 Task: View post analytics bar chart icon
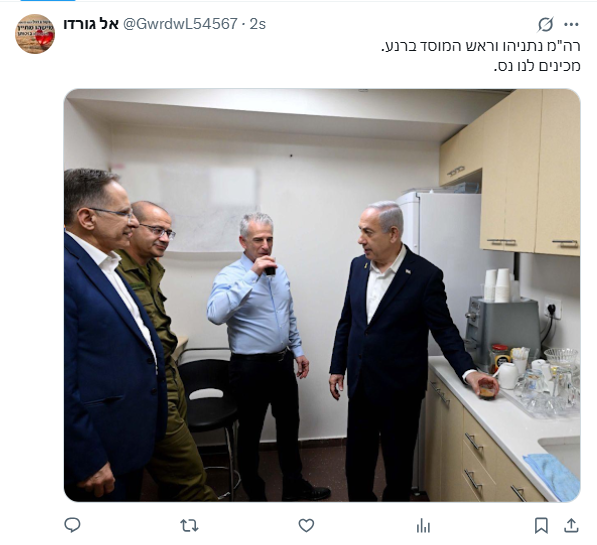coord(423,526)
